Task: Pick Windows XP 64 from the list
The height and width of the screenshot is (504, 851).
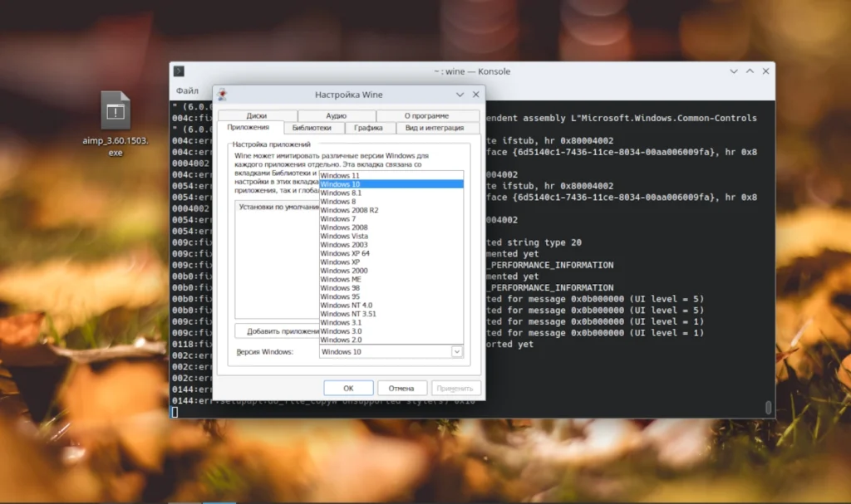Action: pyautogui.click(x=391, y=253)
